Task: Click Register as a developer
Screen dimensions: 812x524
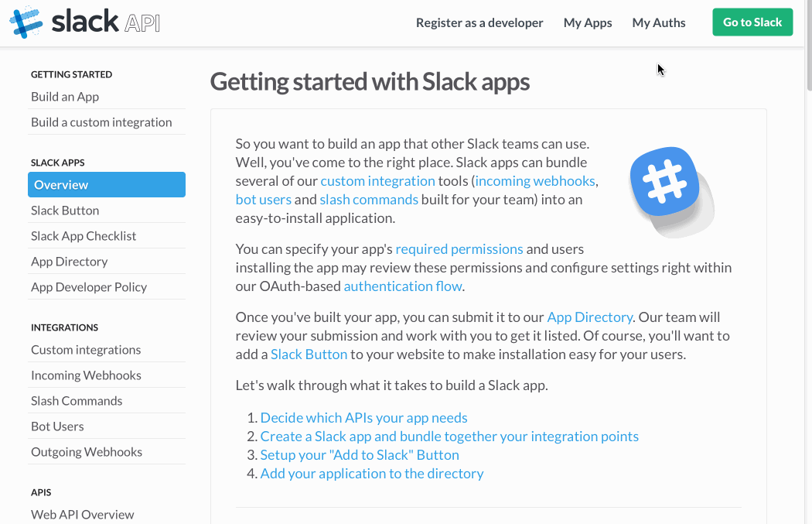Action: pos(479,22)
